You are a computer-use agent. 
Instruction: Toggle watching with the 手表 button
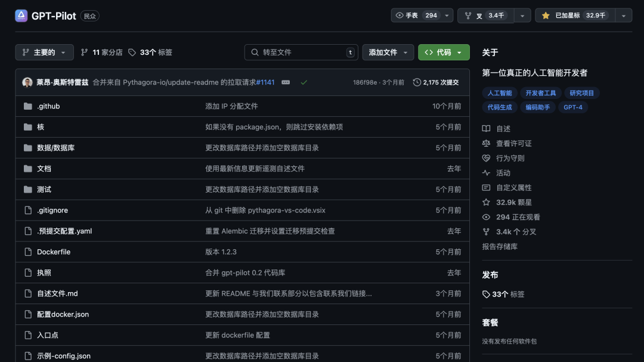click(417, 15)
